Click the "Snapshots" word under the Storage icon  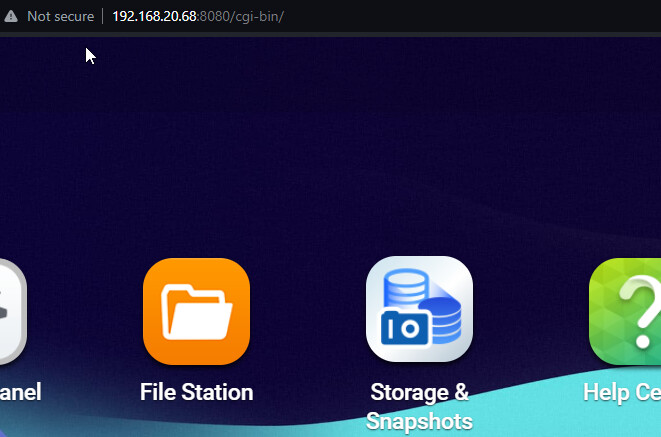[419, 420]
